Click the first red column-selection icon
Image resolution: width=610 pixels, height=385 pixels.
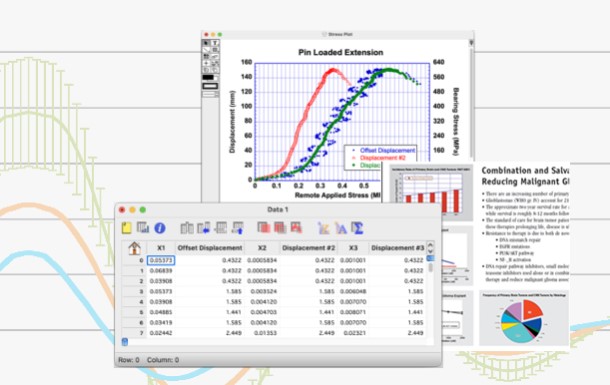(x=264, y=228)
